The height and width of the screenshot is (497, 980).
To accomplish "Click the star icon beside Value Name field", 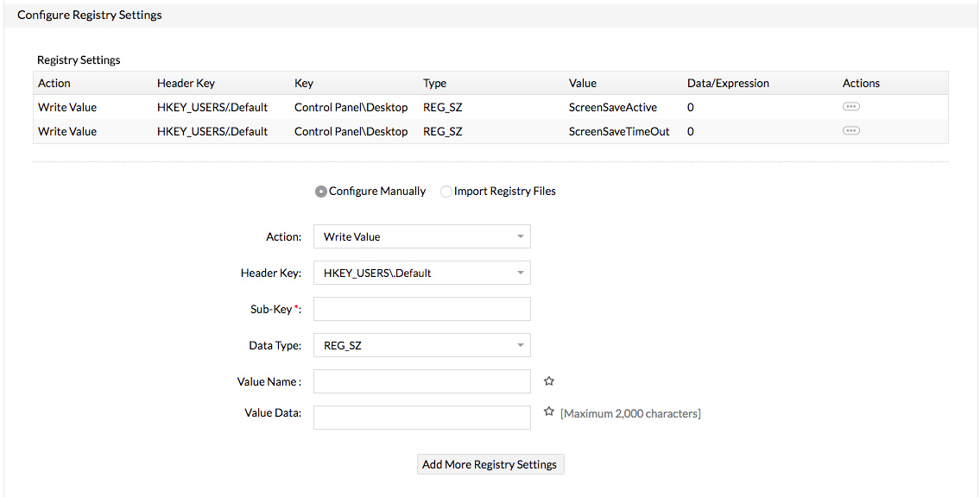I will pos(549,381).
